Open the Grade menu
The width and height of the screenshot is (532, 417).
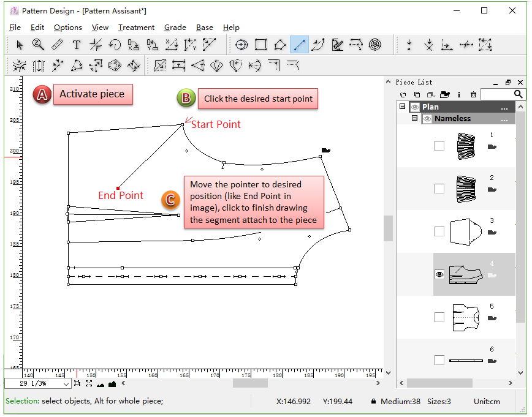[x=175, y=28]
